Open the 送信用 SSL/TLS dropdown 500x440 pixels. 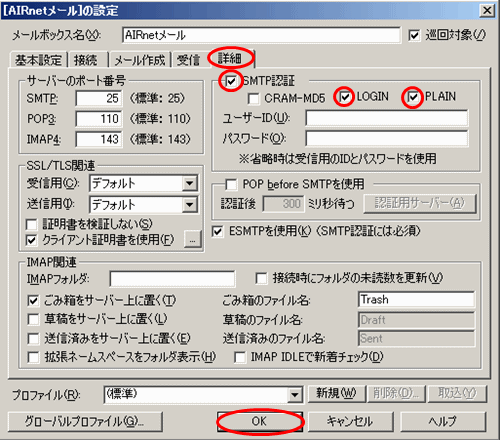tap(190, 204)
